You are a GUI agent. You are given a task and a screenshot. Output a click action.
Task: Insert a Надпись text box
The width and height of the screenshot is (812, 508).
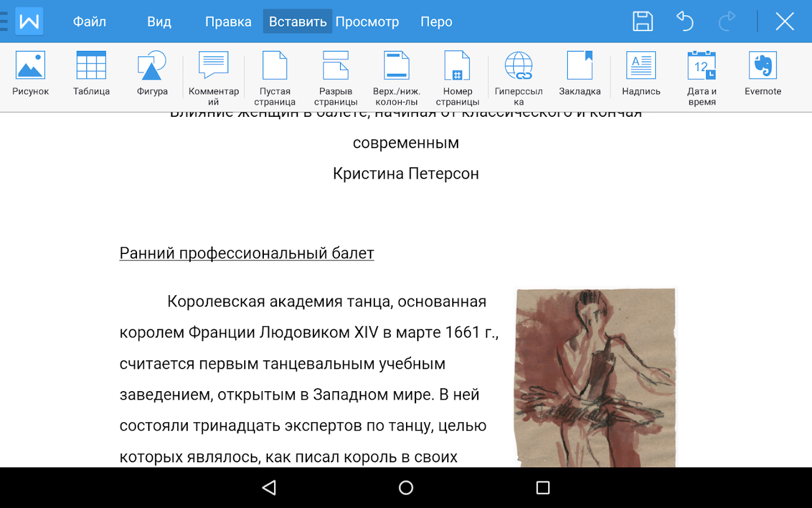click(x=641, y=74)
